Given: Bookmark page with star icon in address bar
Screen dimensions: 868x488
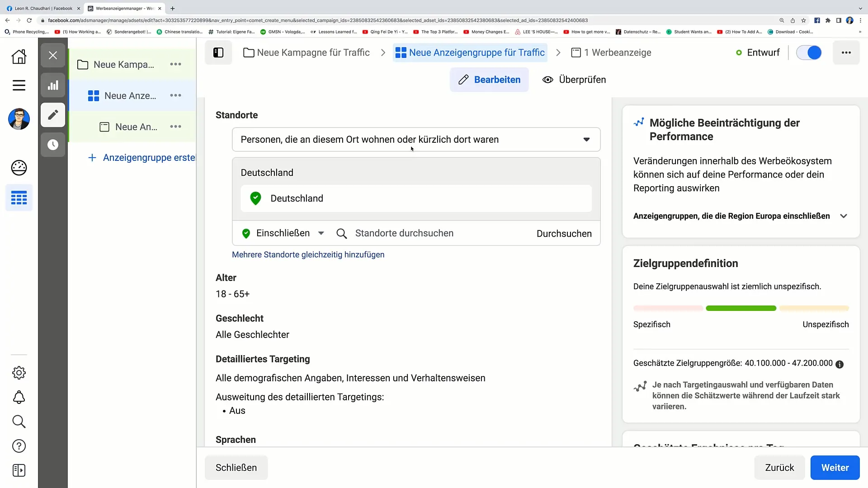Looking at the screenshot, I should coord(803,20).
